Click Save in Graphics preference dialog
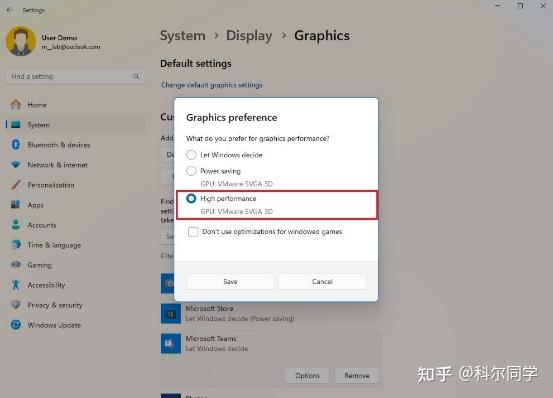The width and height of the screenshot is (553, 398). tap(230, 281)
